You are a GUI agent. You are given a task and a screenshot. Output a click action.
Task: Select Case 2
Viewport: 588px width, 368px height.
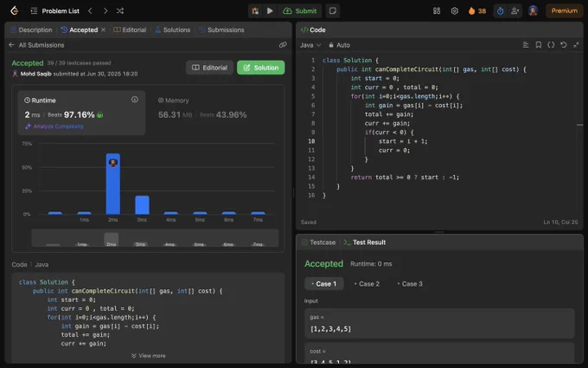367,284
